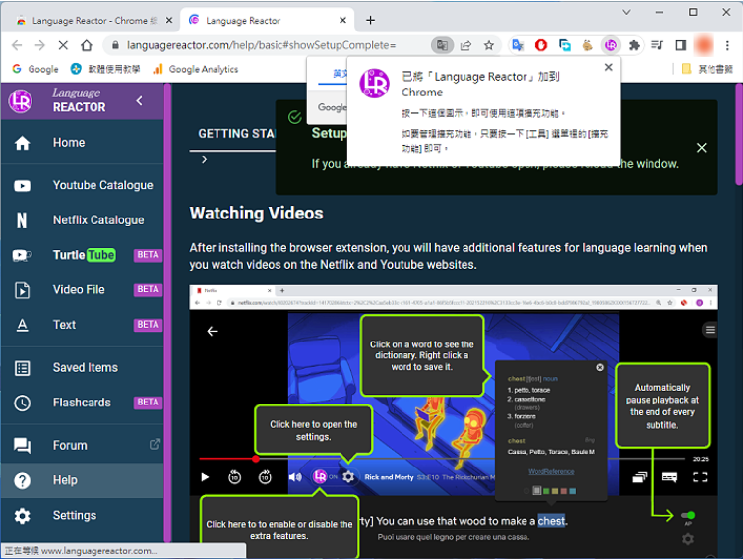Viewport: 743px width, 560px height.
Task: Open the media control playlist icon
Action: [x=657, y=45]
